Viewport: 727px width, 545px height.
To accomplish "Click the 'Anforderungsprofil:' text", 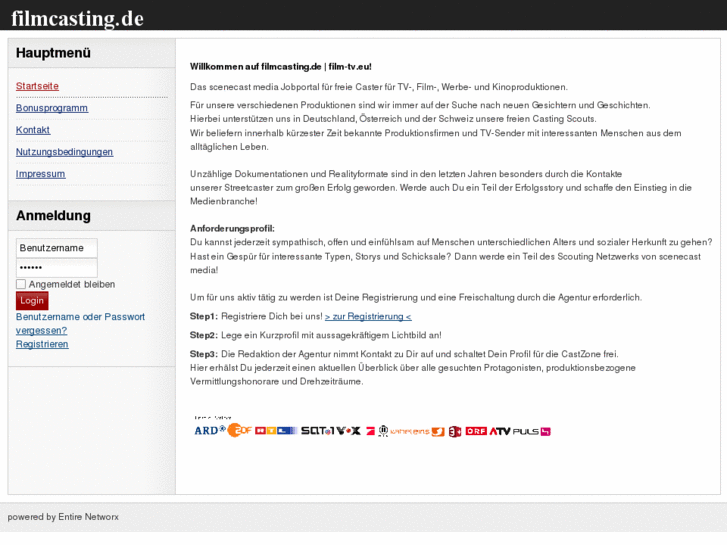I will pos(232,228).
